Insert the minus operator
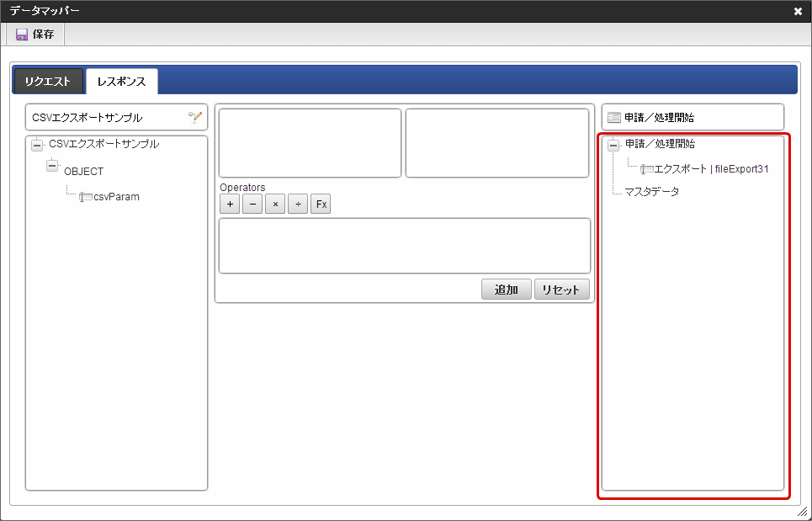Viewport: 812px width, 521px height. [252, 204]
